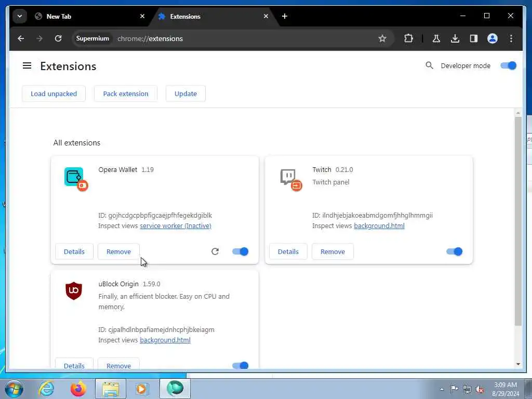
Task: Click the Supermium site info chip
Action: click(x=92, y=38)
